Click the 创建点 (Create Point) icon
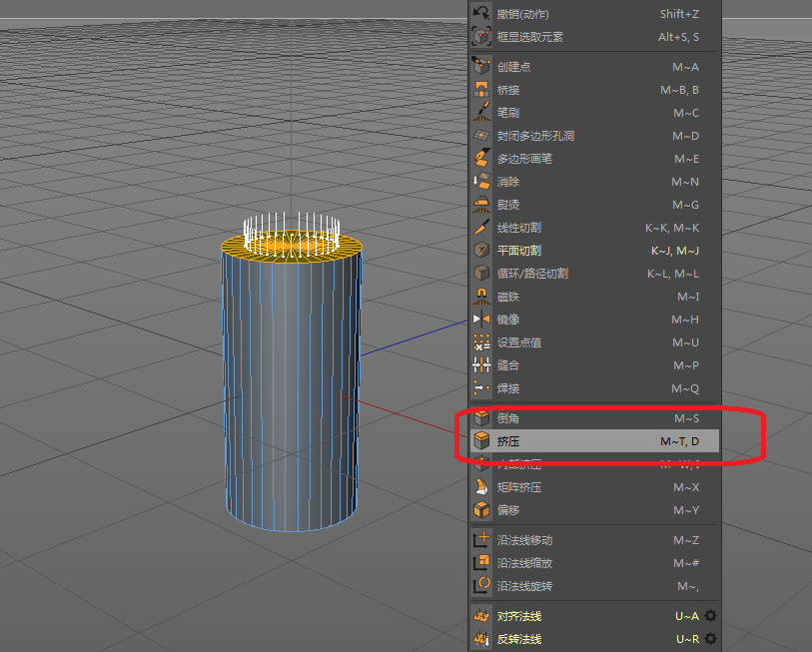812x652 pixels. [481, 67]
